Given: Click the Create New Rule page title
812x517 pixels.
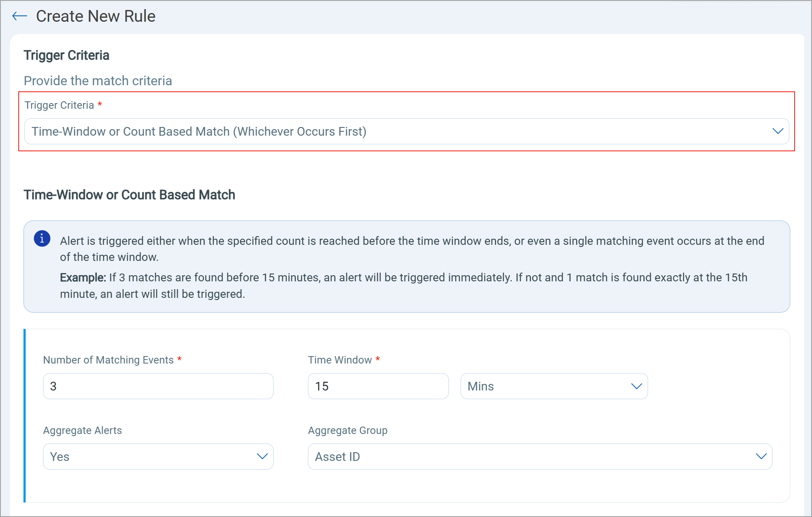Looking at the screenshot, I should [96, 17].
